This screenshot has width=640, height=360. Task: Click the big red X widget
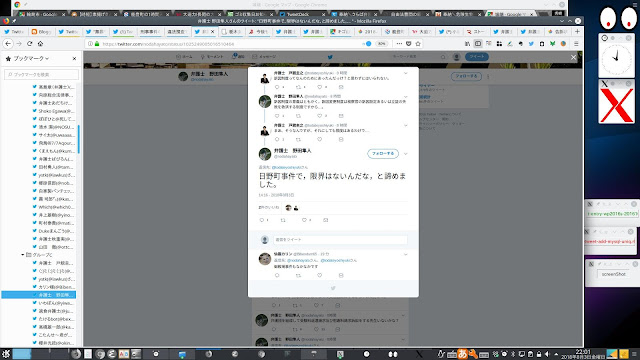(617, 104)
